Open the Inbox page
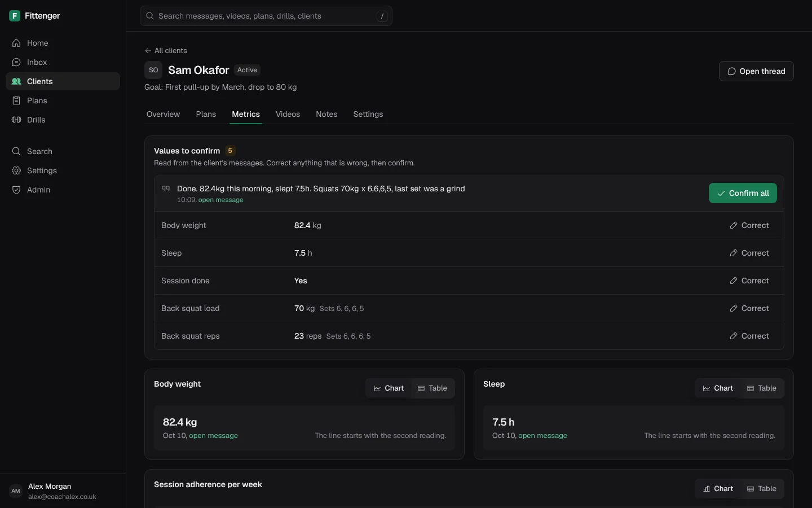 click(x=63, y=62)
